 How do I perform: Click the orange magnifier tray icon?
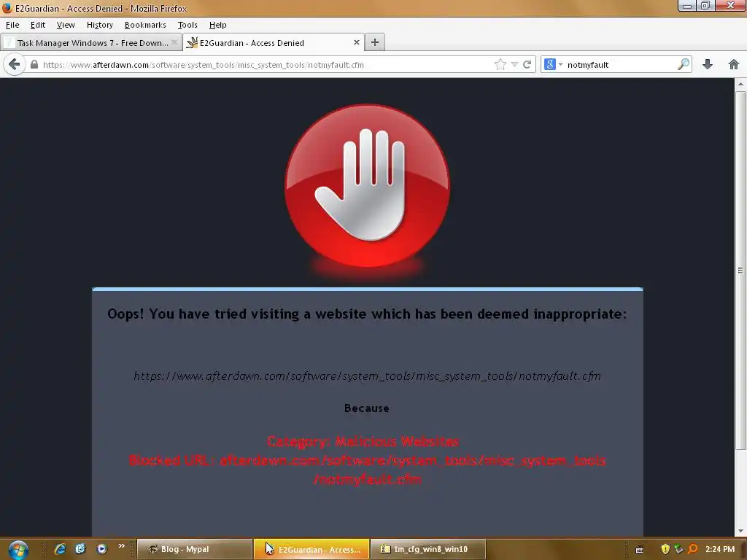[x=693, y=549]
